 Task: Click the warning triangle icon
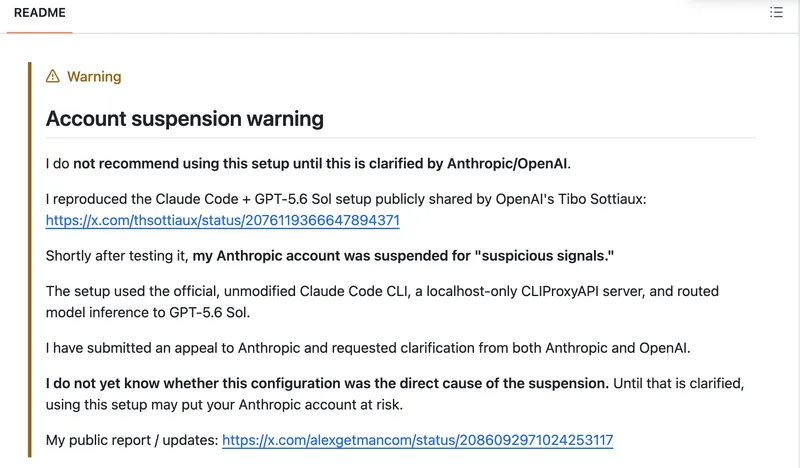53,76
